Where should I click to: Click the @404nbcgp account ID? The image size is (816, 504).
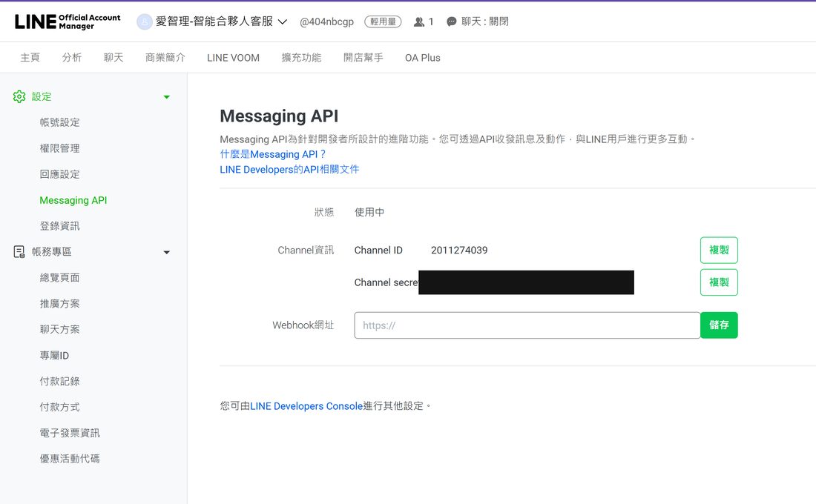[326, 21]
